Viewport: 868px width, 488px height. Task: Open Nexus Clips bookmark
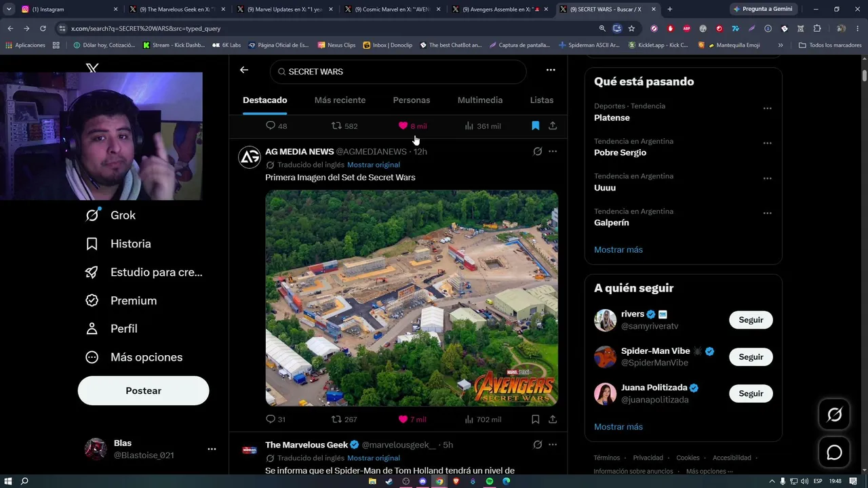[x=336, y=45]
